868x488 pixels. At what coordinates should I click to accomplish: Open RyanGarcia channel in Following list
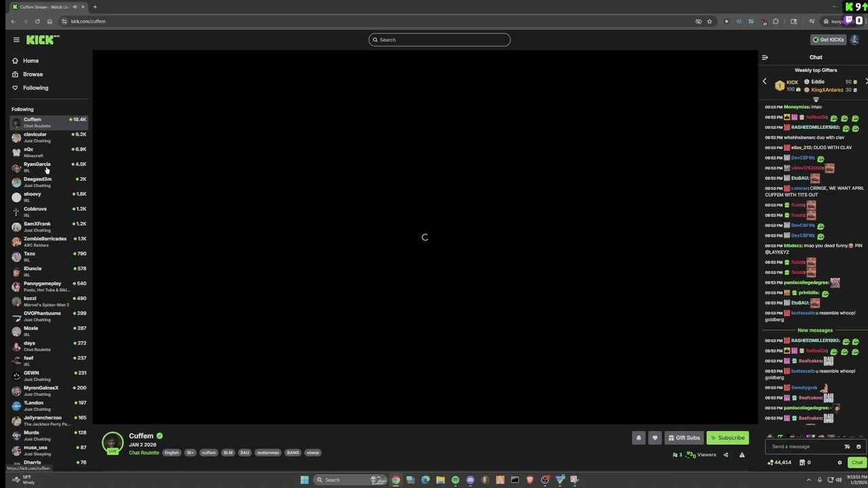click(x=49, y=167)
